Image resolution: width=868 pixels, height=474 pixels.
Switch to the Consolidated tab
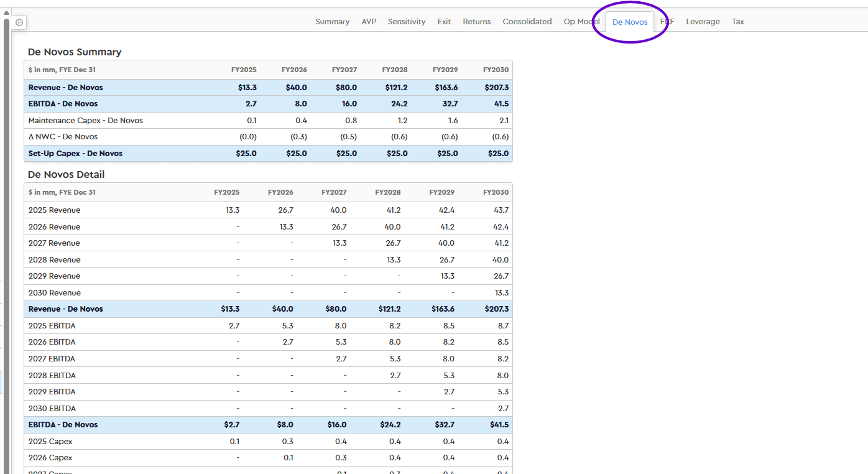point(527,22)
